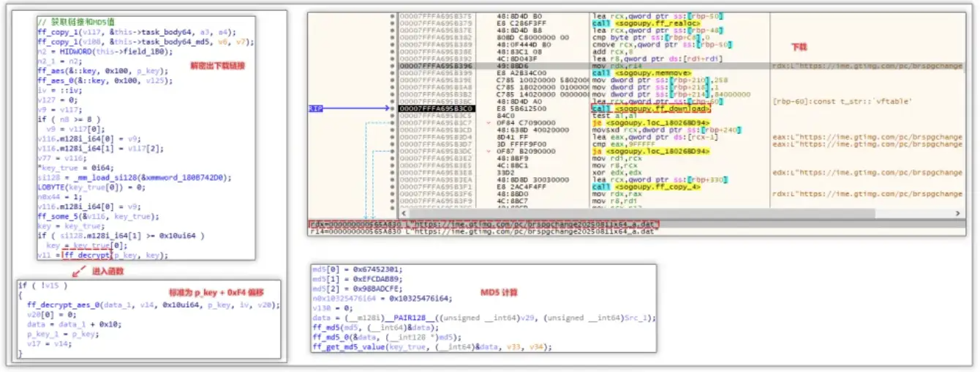Select the rdx register value line in the info pane
This screenshot has height=372, width=980.
click(x=483, y=223)
